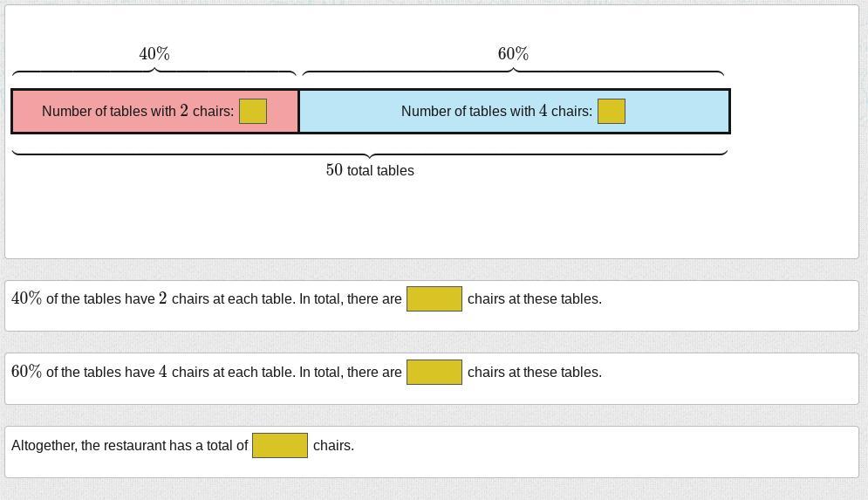The height and width of the screenshot is (500, 868).
Task: Click the 40% at the start of the first sentence
Action: point(26,298)
